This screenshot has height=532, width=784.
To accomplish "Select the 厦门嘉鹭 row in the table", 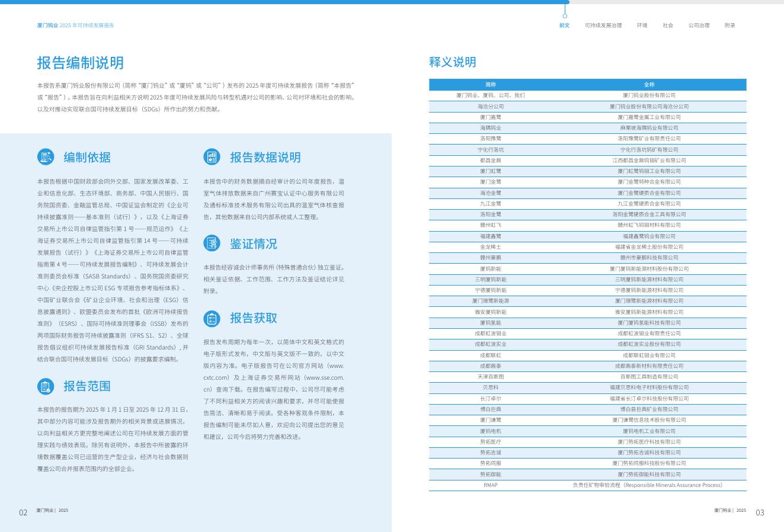I will click(x=588, y=117).
